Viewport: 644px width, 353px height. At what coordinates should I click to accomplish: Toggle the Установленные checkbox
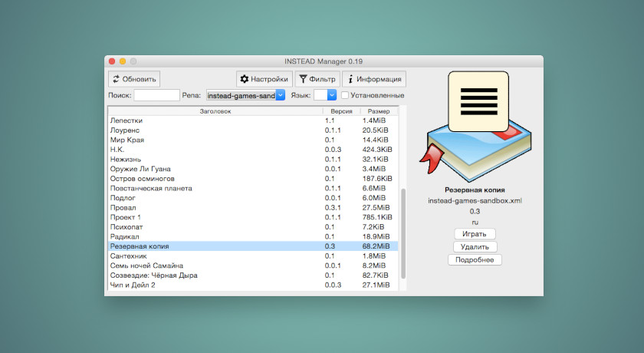[345, 95]
